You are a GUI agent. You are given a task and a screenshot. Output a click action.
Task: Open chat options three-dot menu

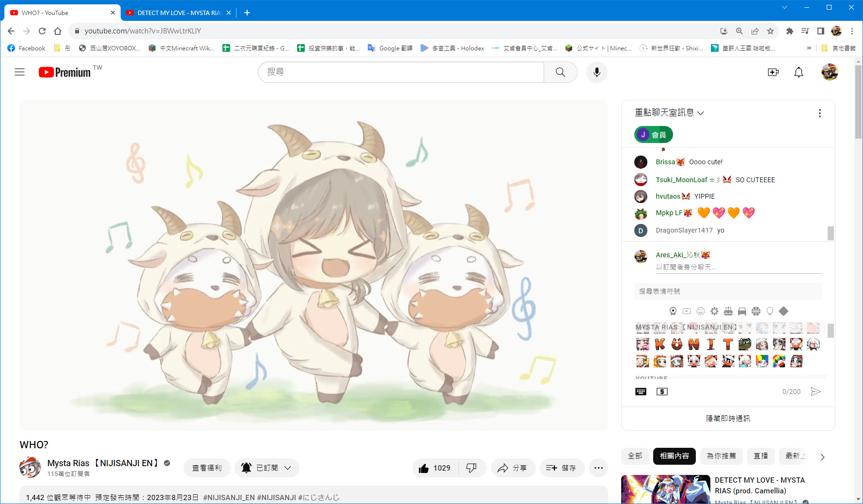[819, 113]
